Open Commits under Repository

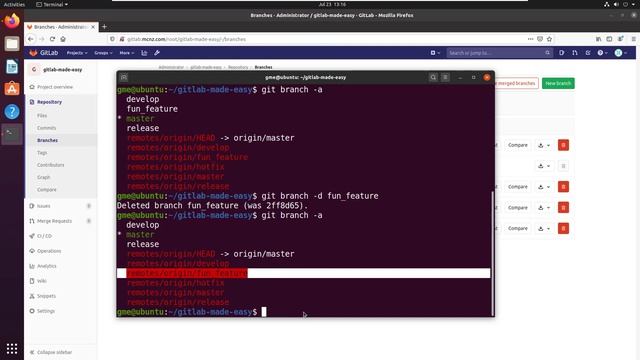click(47, 128)
